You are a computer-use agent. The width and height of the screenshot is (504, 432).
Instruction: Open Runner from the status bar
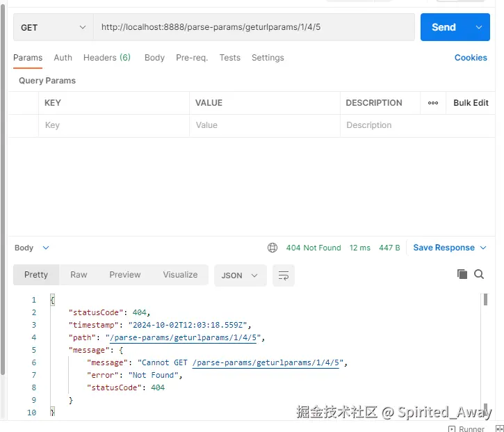466,429
